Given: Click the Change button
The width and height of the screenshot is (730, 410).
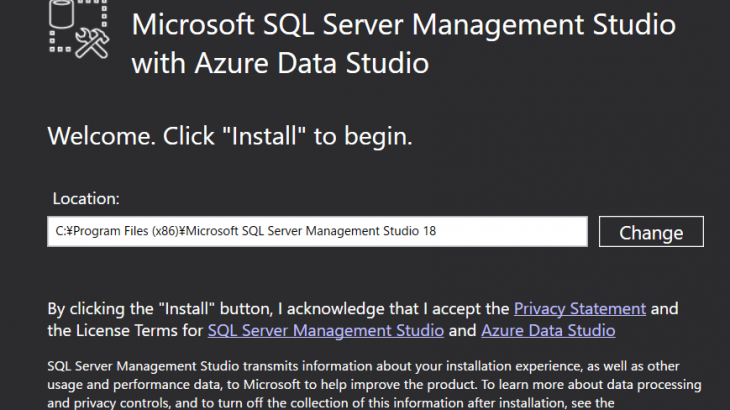Looking at the screenshot, I should pos(651,232).
